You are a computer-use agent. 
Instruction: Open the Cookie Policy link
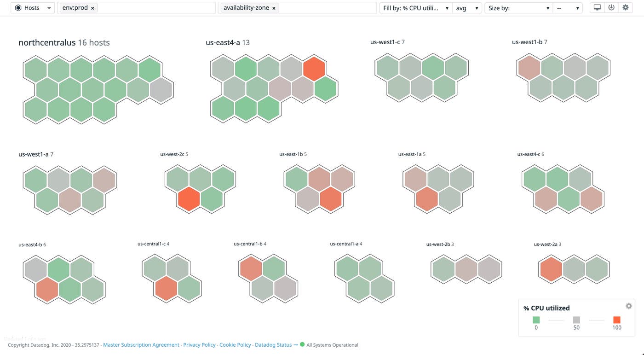[x=235, y=344]
